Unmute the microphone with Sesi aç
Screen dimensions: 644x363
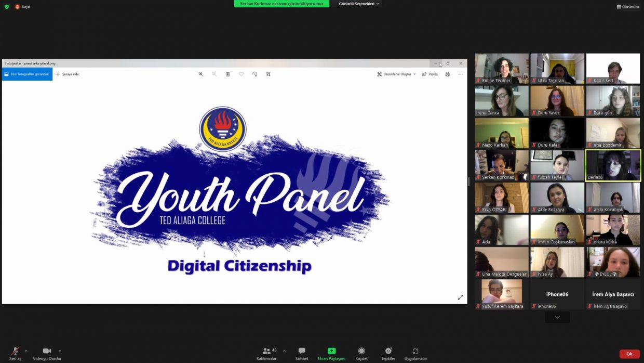click(x=16, y=354)
